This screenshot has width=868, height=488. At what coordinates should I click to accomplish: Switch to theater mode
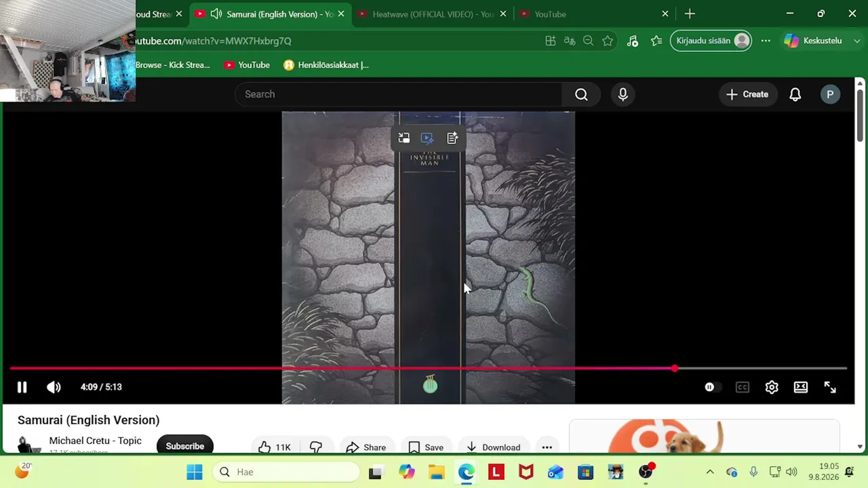(801, 387)
